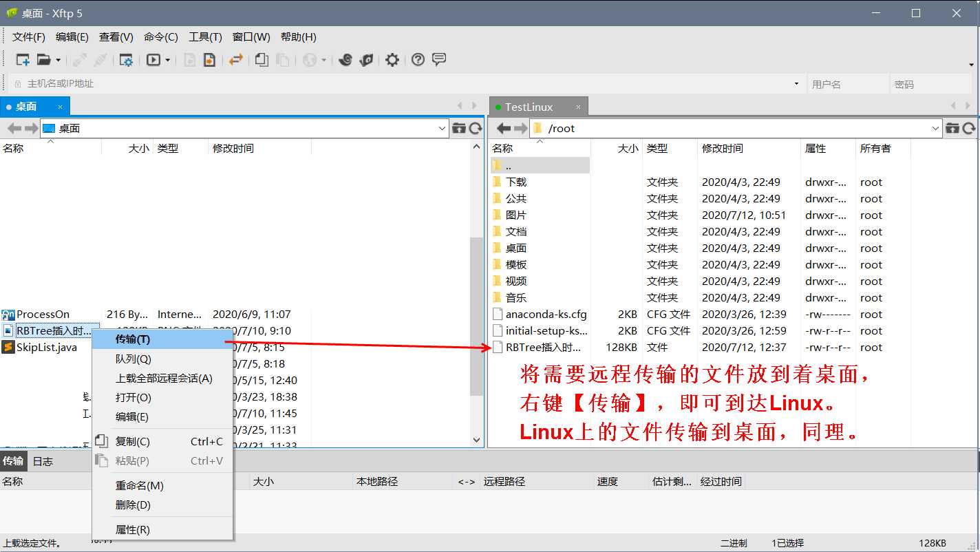
Task: Select the remote 桌面 folder row
Action: 516,248
